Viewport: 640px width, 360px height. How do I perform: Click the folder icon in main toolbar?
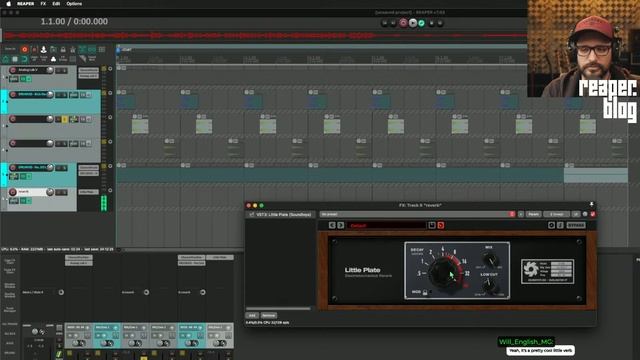[53, 49]
